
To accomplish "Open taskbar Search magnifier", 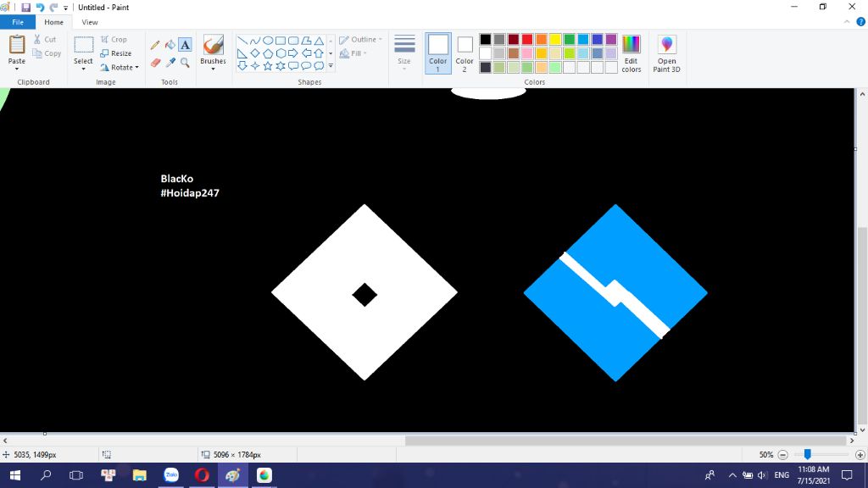I will (x=46, y=475).
